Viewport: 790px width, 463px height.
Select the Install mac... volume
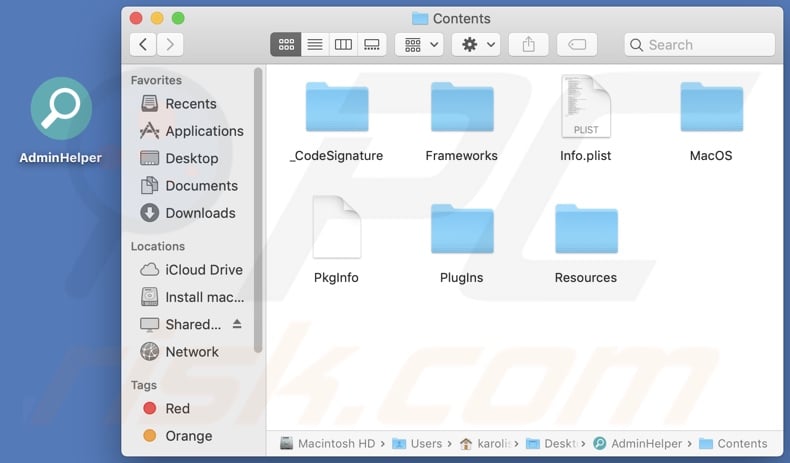click(x=190, y=297)
